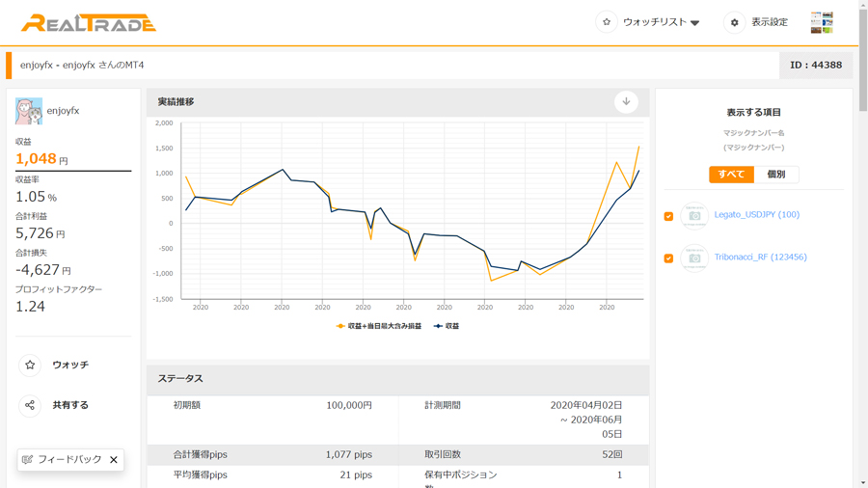Click the download arrow on chart panel
Screen dimensions: 868x488
pyautogui.click(x=626, y=101)
